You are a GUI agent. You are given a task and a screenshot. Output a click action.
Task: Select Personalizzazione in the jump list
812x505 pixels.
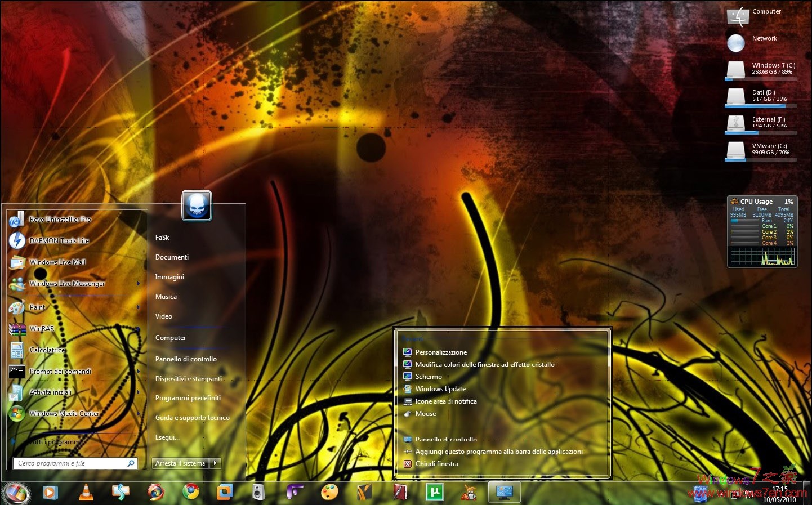click(441, 352)
